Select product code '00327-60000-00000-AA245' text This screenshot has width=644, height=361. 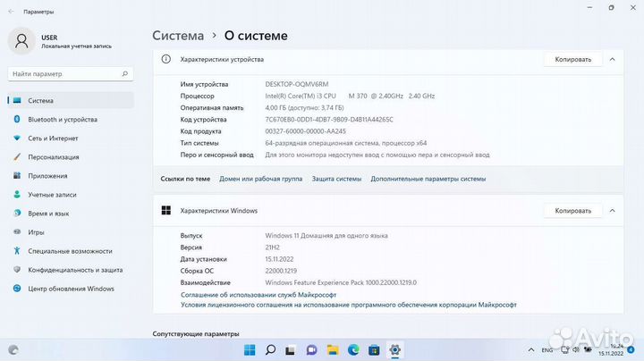pos(306,131)
